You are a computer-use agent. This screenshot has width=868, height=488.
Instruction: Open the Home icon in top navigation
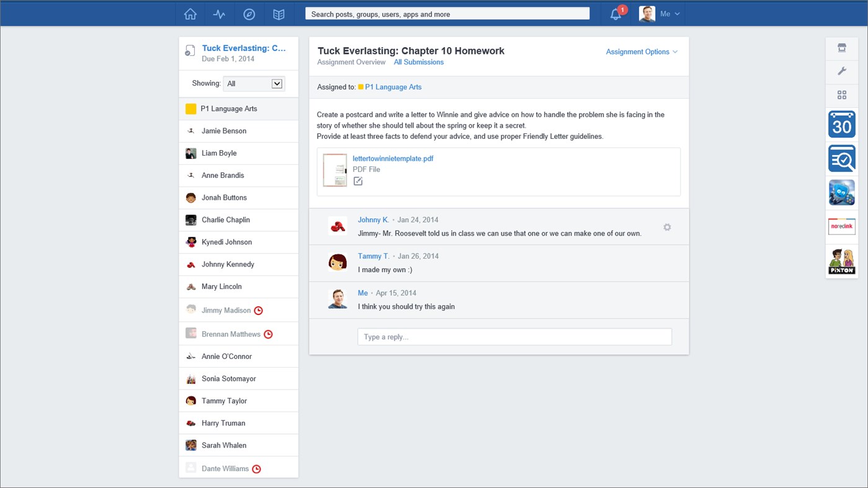tap(190, 14)
